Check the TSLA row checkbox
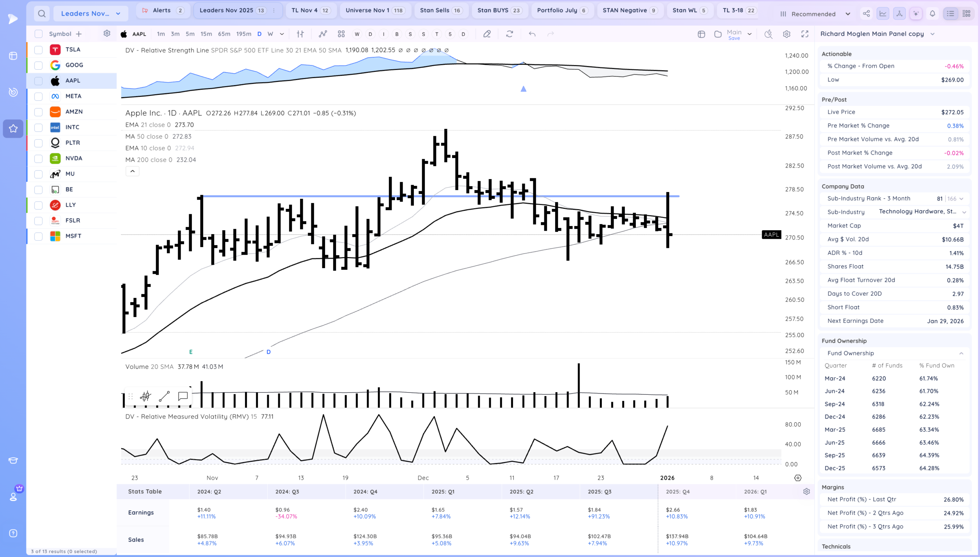Viewport: 980px width, 557px height. (38, 50)
